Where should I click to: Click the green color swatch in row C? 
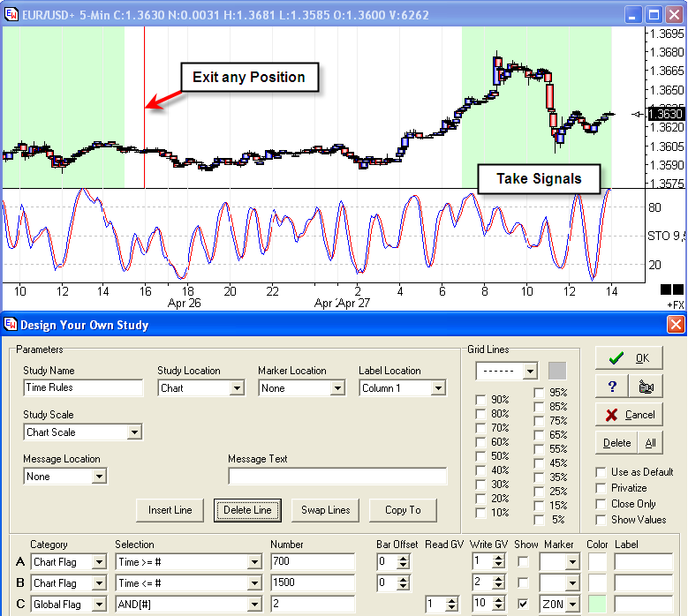point(598,605)
